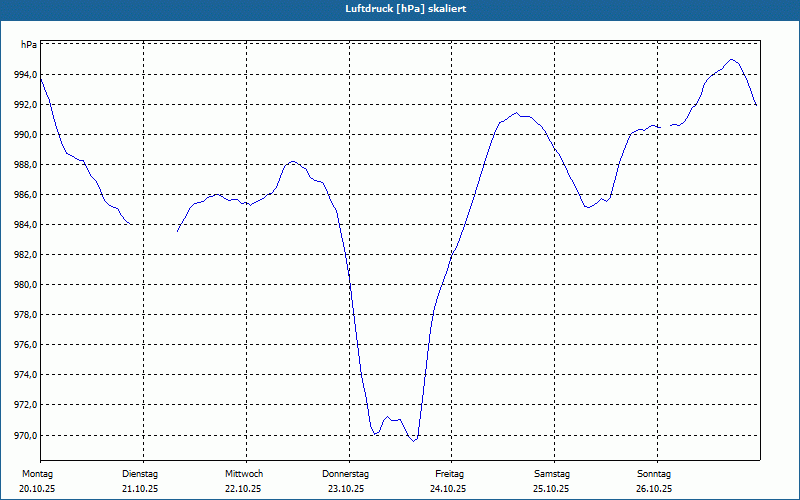800x500 pixels.
Task: Click the date 20.10.25
Action: pos(37,489)
